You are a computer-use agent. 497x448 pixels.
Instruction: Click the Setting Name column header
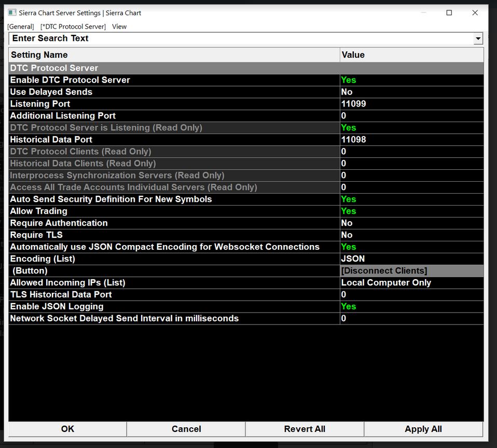pos(174,55)
